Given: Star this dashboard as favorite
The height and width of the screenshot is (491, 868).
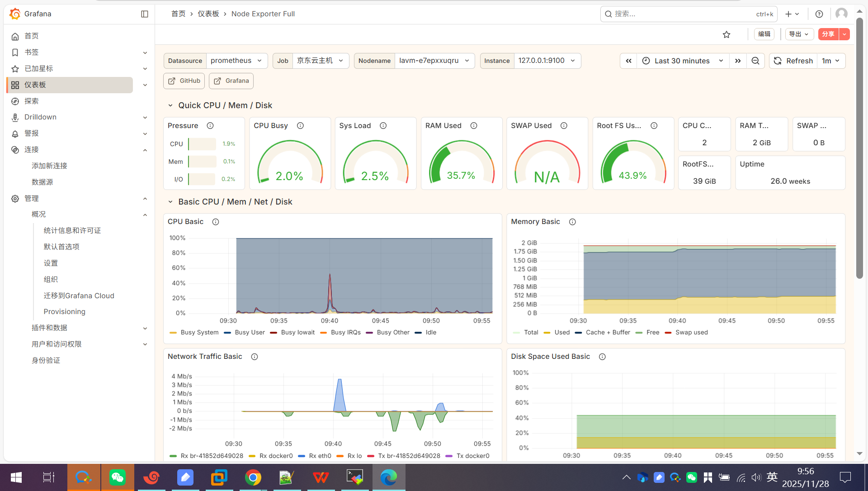Looking at the screenshot, I should (726, 34).
